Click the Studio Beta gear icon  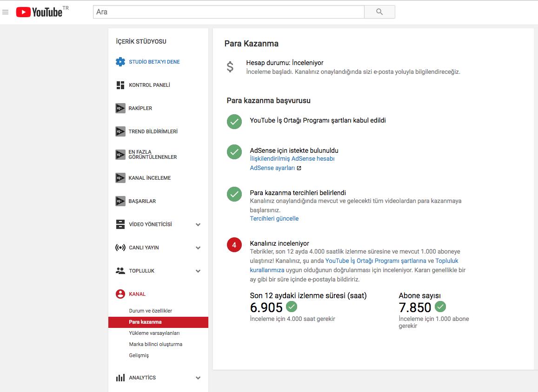[120, 62]
